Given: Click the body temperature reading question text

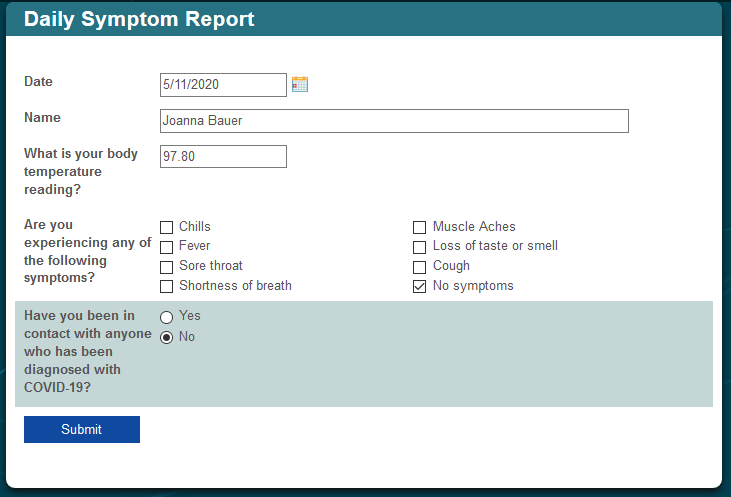Looking at the screenshot, I should (81, 171).
